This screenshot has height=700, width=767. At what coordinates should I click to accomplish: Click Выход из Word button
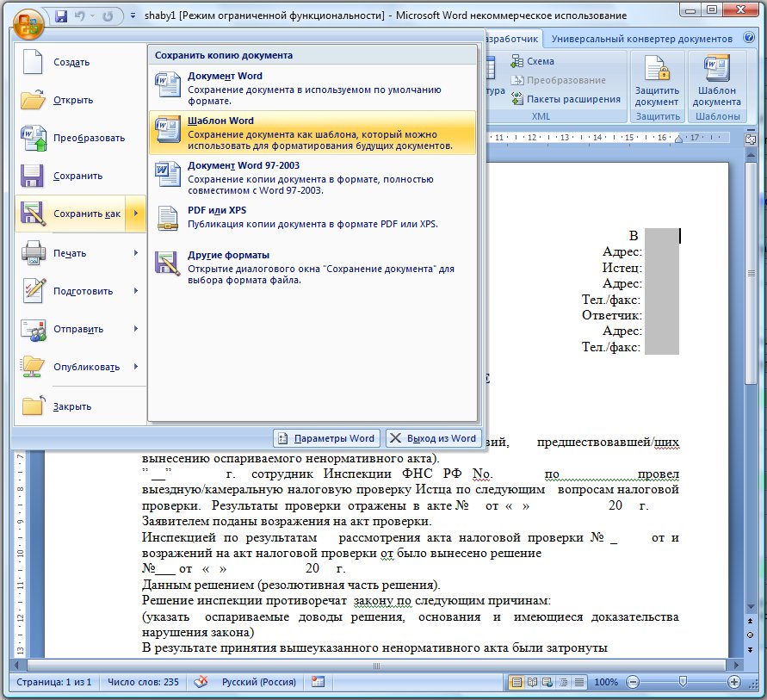[x=433, y=438]
